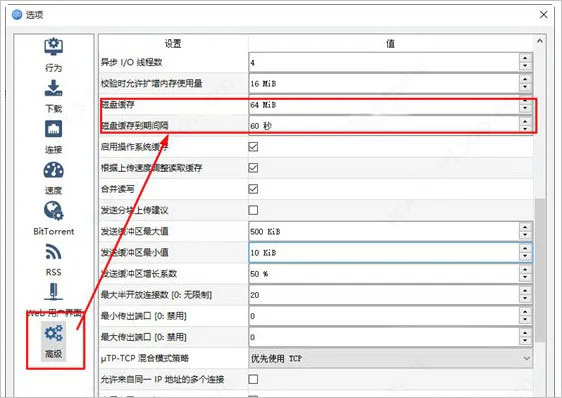The image size is (562, 398).
Task: Select the μTP-TCP 混合模式策略 label
Action: [145, 358]
